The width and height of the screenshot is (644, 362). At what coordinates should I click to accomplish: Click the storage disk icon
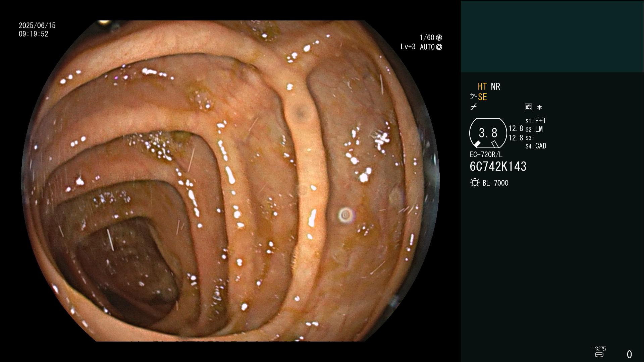pyautogui.click(x=599, y=355)
